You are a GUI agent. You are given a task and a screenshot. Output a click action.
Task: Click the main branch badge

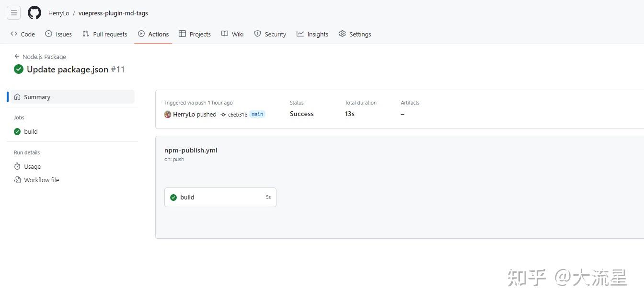[x=257, y=114]
